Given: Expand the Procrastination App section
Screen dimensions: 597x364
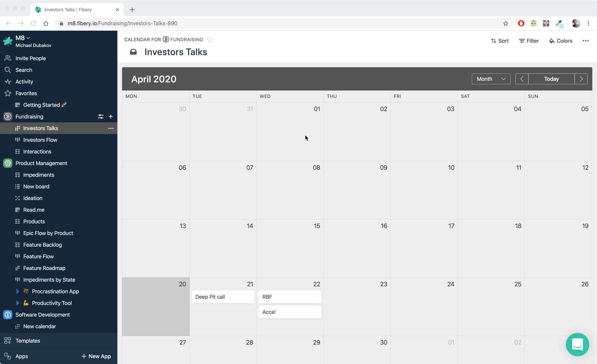Looking at the screenshot, I should pyautogui.click(x=17, y=291).
